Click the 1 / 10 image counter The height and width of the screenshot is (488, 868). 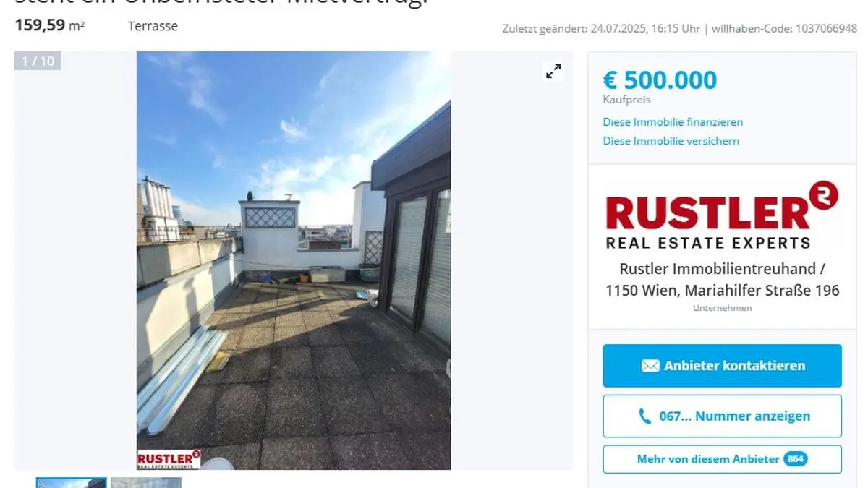pos(38,61)
